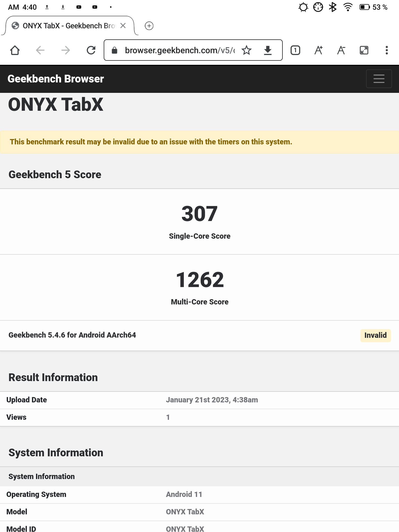Select the 1262 multi-core score value
The height and width of the screenshot is (532, 399).
pyautogui.click(x=200, y=280)
